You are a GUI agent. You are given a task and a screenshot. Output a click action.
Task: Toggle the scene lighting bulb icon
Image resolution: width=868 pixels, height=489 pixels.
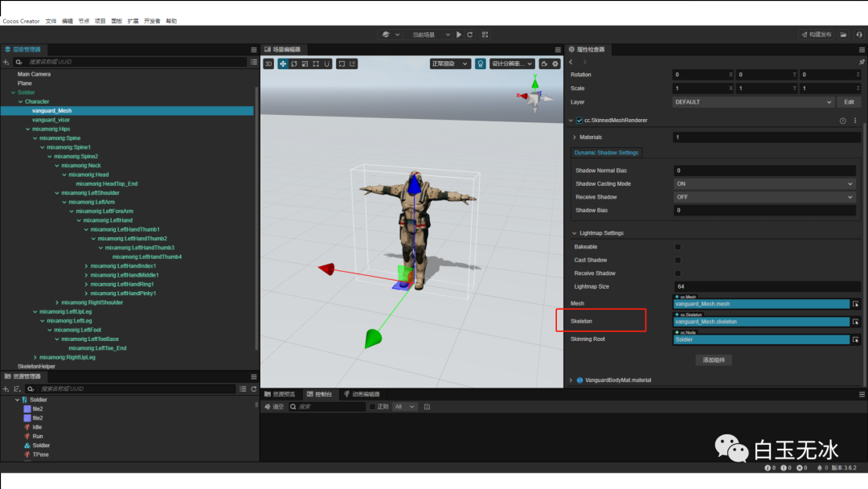tap(481, 64)
